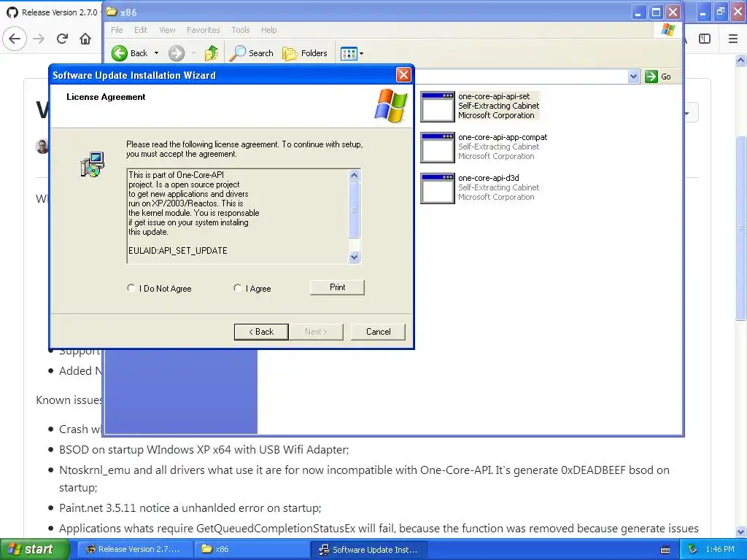Open the Windows Start menu
This screenshot has height=560, width=747.
click(34, 550)
